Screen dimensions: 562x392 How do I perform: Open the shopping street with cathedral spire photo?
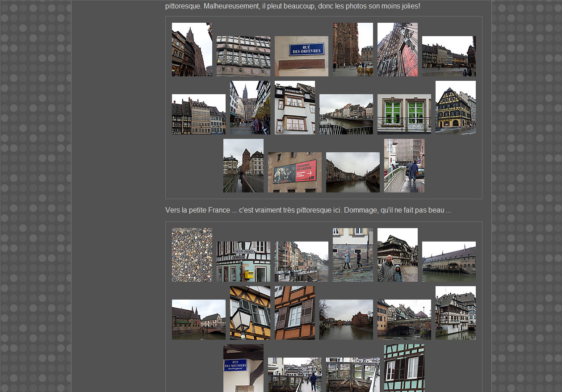(250, 107)
